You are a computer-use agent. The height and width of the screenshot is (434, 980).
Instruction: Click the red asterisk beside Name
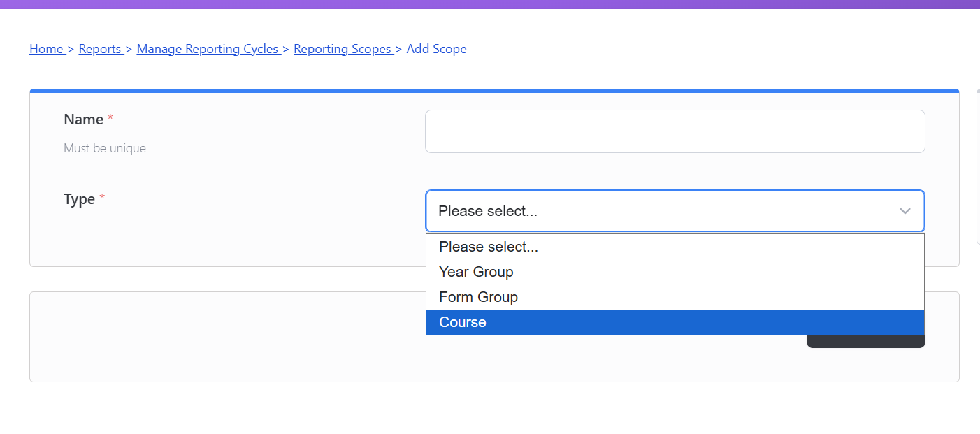110,120
